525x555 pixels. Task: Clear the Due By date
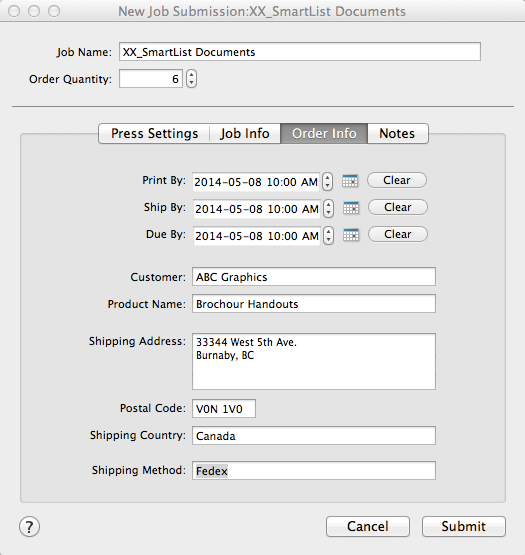point(398,234)
